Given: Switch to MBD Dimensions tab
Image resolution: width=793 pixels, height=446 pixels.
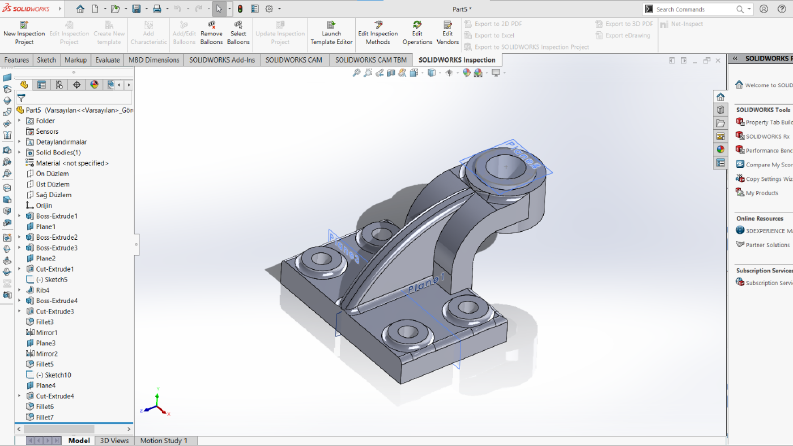Looking at the screenshot, I should [x=154, y=60].
